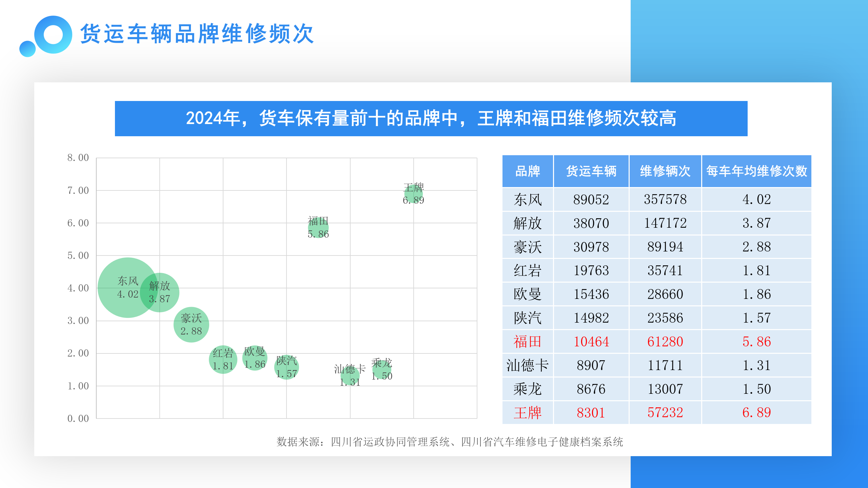Screen dimensions: 868x488
Task: Click the table cell 30978
Action: point(591,247)
